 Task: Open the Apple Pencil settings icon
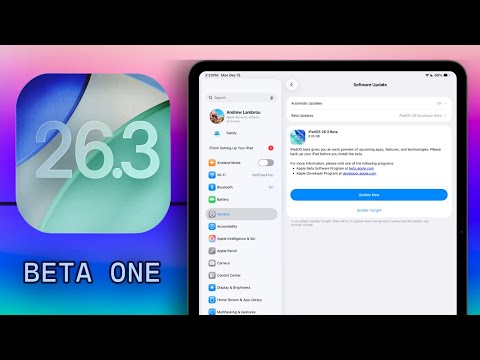pos(212,251)
